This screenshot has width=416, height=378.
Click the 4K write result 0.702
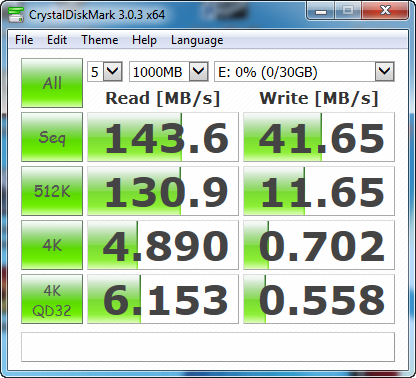(x=319, y=245)
